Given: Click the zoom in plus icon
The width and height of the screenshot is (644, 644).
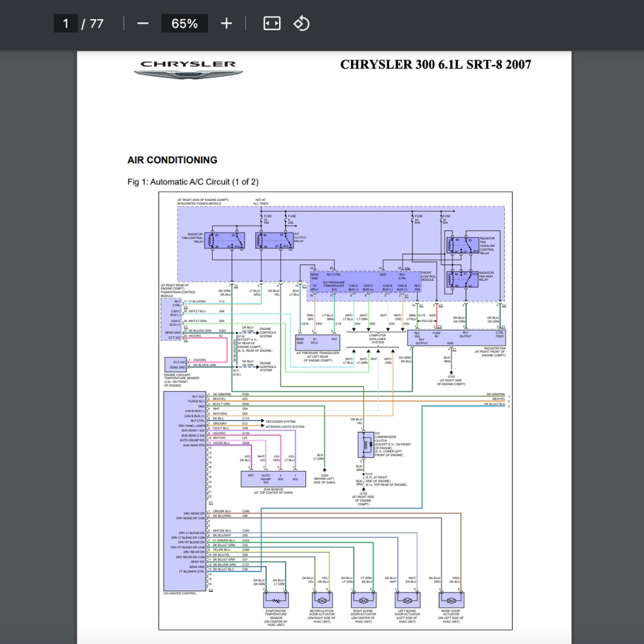Looking at the screenshot, I should pyautogui.click(x=227, y=23).
